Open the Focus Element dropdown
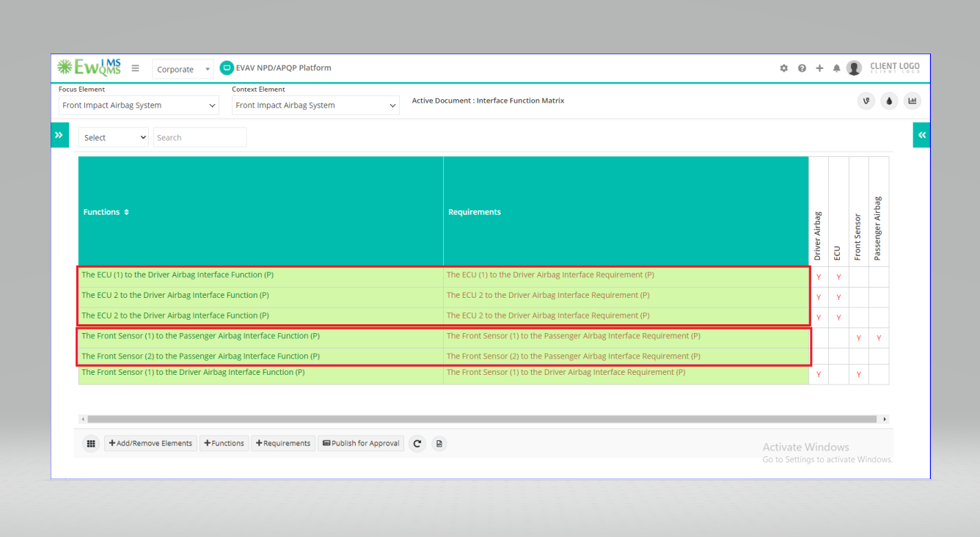This screenshot has width=980, height=537. coord(139,105)
